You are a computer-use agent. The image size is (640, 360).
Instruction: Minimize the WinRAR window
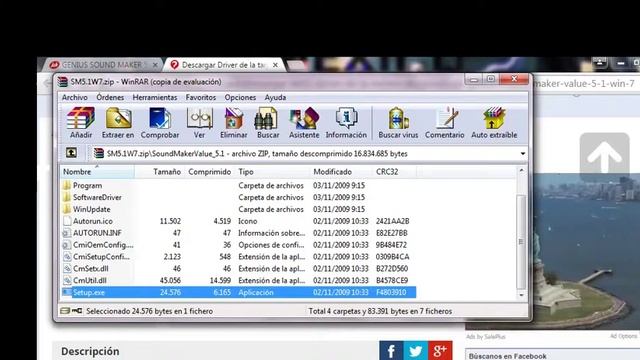coord(474,79)
